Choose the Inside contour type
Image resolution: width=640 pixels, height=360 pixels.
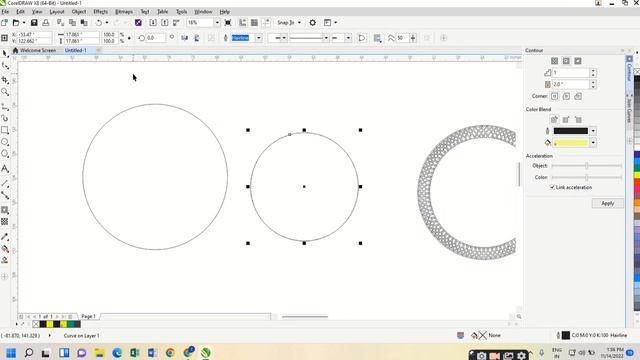click(566, 61)
